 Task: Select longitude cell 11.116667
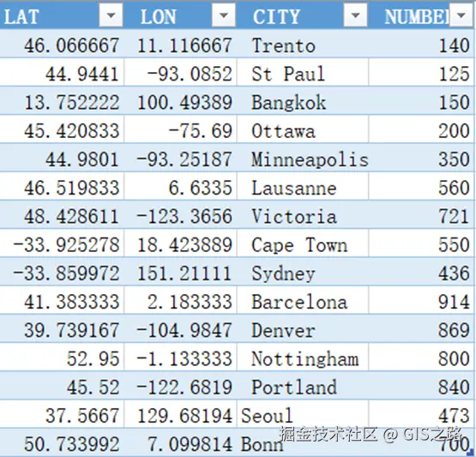pyautogui.click(x=180, y=44)
